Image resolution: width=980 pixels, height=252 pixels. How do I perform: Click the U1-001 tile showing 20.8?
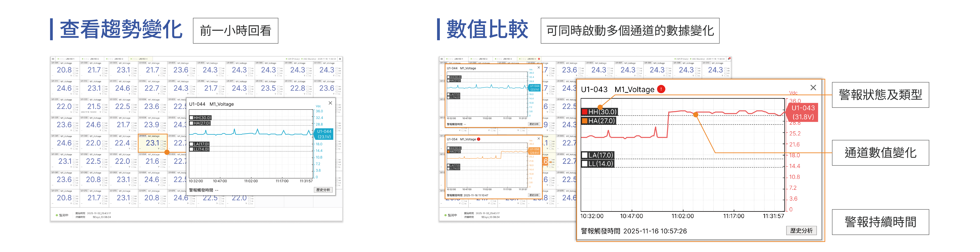(x=65, y=70)
